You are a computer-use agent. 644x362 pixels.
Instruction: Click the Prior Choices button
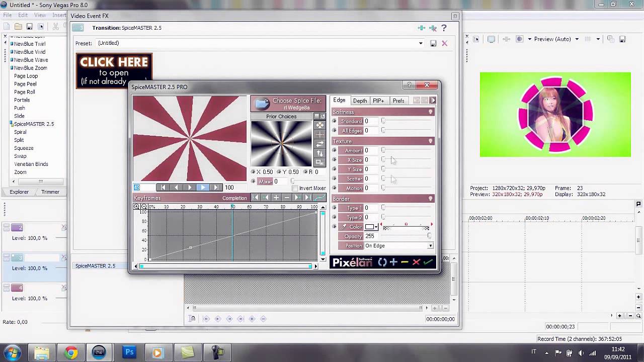281,117
